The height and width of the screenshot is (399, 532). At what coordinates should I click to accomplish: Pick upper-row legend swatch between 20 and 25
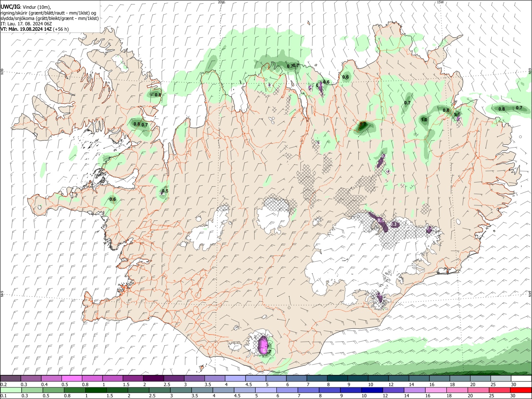480,378
